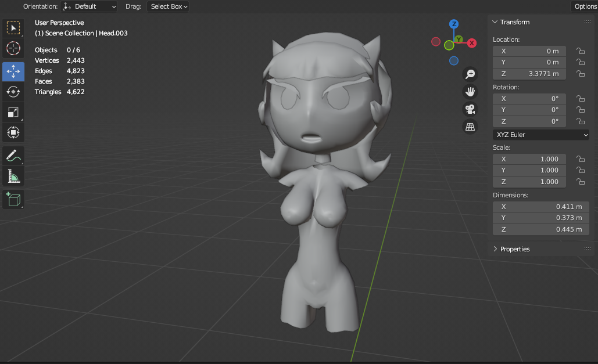This screenshot has width=598, height=364.
Task: Select the Transform tool
Action: [x=13, y=132]
